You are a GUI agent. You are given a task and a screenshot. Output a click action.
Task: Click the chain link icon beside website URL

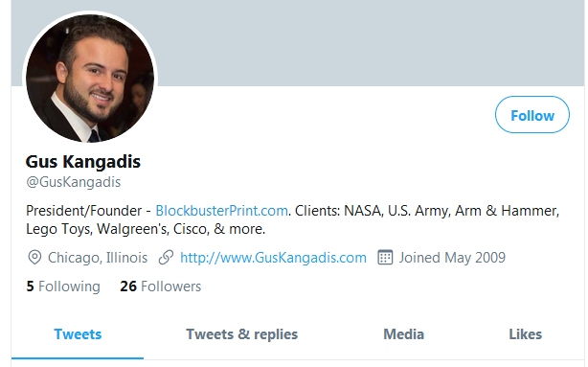(x=166, y=258)
